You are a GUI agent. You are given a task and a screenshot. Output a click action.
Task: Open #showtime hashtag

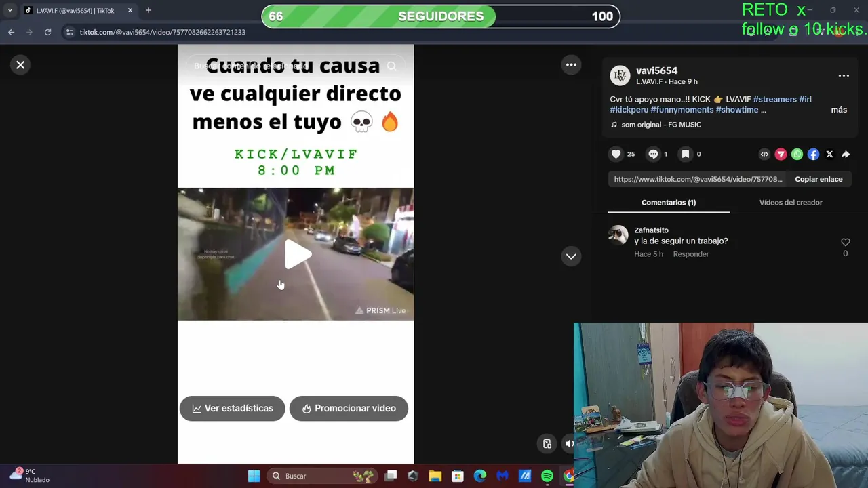(737, 110)
